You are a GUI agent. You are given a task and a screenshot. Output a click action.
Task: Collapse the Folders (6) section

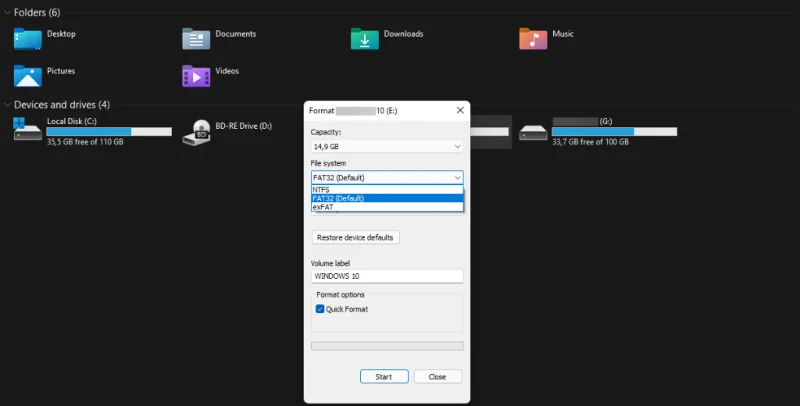tap(7, 12)
